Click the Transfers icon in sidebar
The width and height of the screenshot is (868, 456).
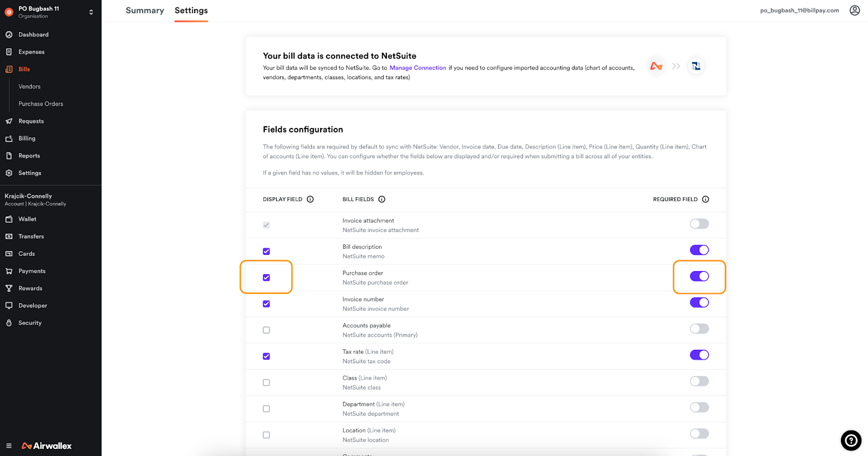pyautogui.click(x=9, y=236)
